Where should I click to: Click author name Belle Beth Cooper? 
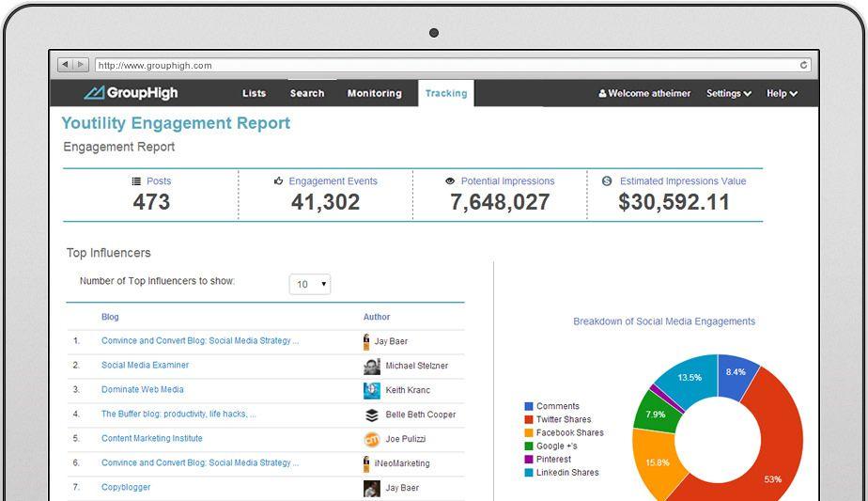[x=420, y=415]
